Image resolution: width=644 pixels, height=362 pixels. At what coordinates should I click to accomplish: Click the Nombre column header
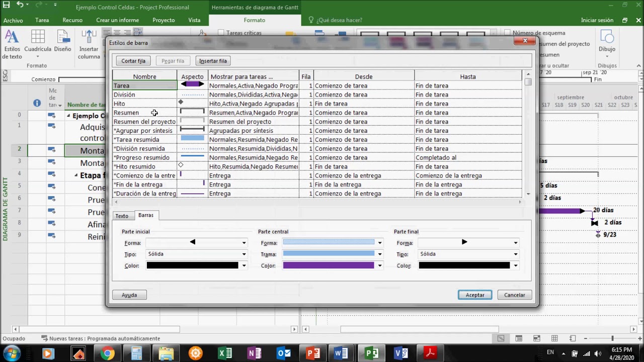tap(144, 76)
